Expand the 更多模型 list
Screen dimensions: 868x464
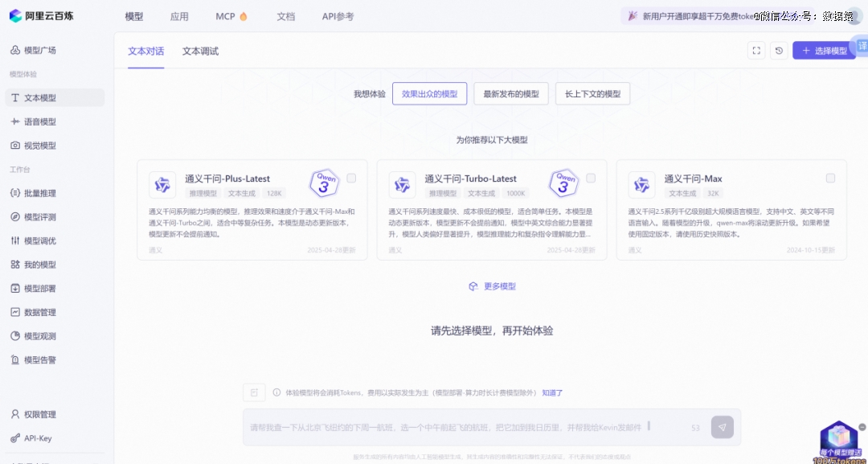(492, 286)
